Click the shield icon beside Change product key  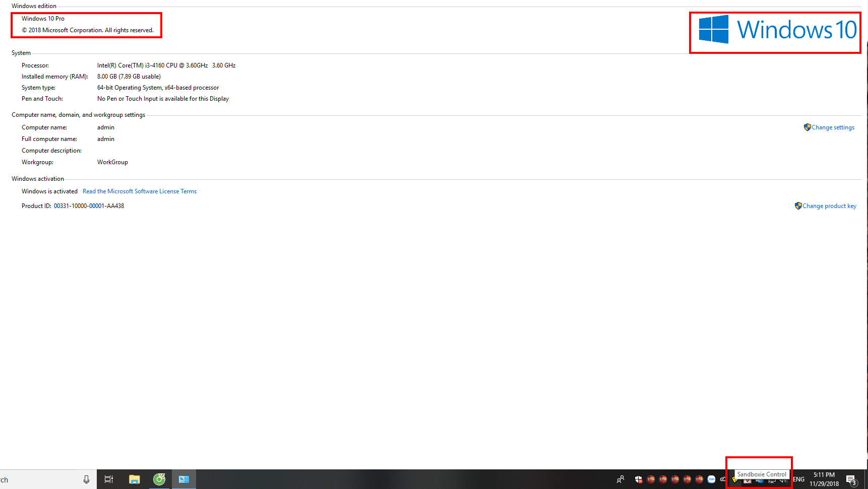click(x=798, y=206)
